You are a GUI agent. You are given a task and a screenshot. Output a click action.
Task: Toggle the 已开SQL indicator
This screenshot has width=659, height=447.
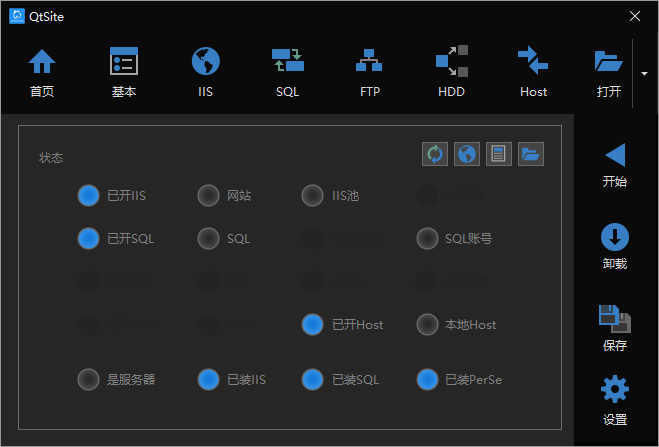click(x=89, y=238)
